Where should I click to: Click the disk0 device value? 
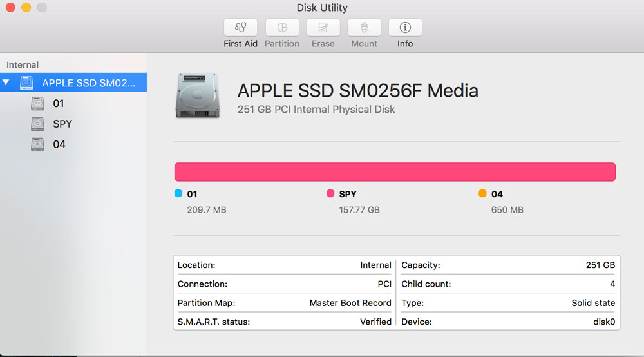604,322
